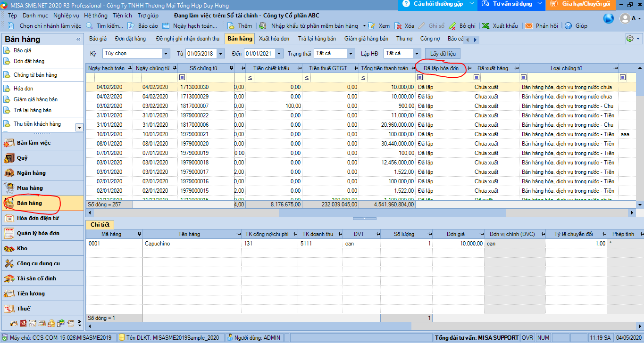
Task: Open the Lập HĐ dropdown
Action: tap(417, 54)
